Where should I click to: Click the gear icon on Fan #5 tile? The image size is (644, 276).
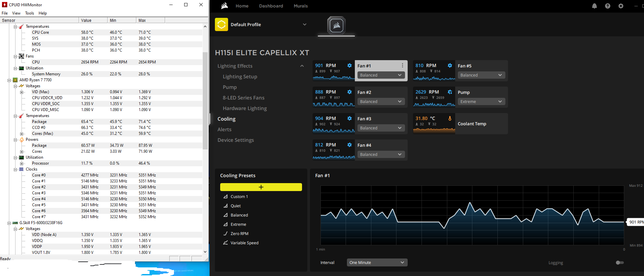click(450, 65)
